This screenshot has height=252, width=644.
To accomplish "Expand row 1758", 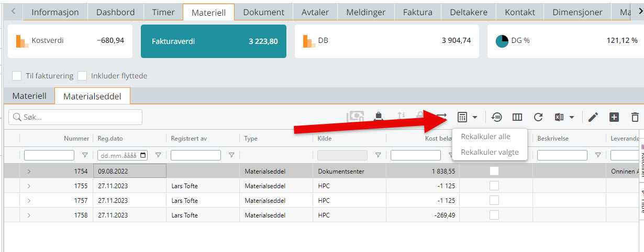I will tap(29, 215).
